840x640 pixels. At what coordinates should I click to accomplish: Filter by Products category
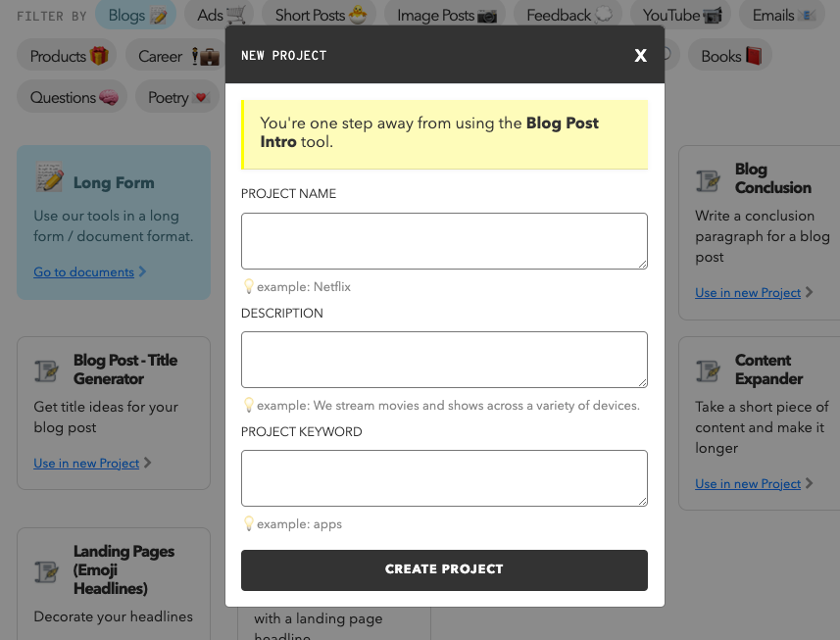pos(68,56)
